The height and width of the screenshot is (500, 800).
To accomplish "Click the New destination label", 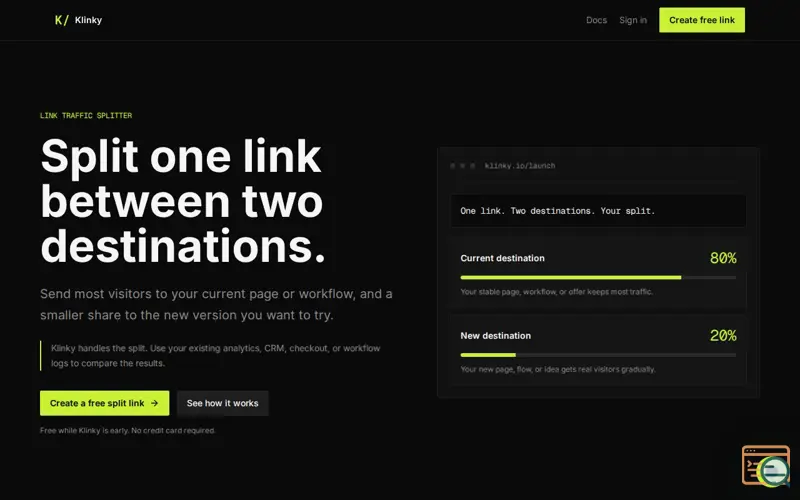I will (495, 336).
